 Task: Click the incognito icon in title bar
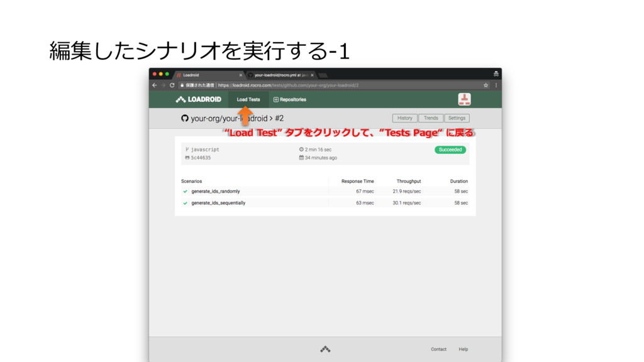coord(496,74)
